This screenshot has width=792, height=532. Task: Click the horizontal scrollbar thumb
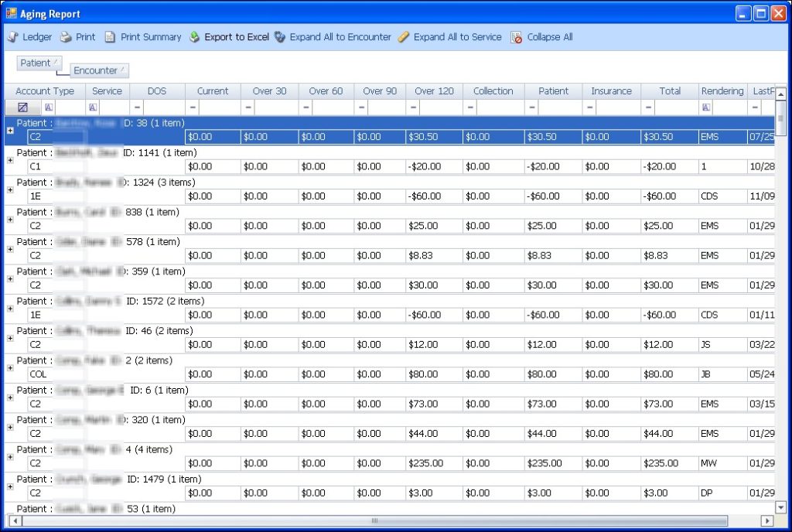tap(374, 520)
